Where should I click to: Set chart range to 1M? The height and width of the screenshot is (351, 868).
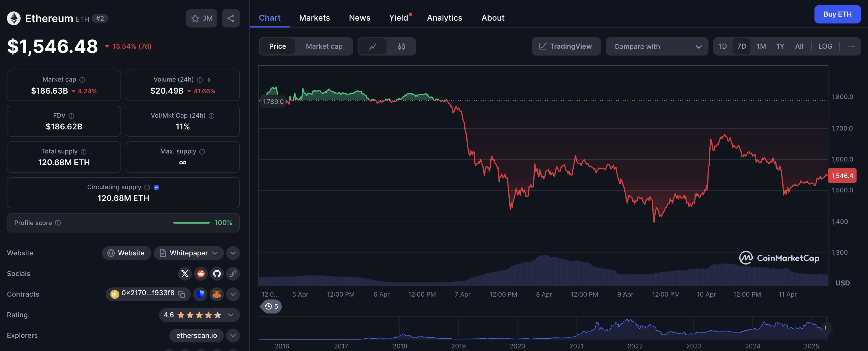click(x=761, y=46)
